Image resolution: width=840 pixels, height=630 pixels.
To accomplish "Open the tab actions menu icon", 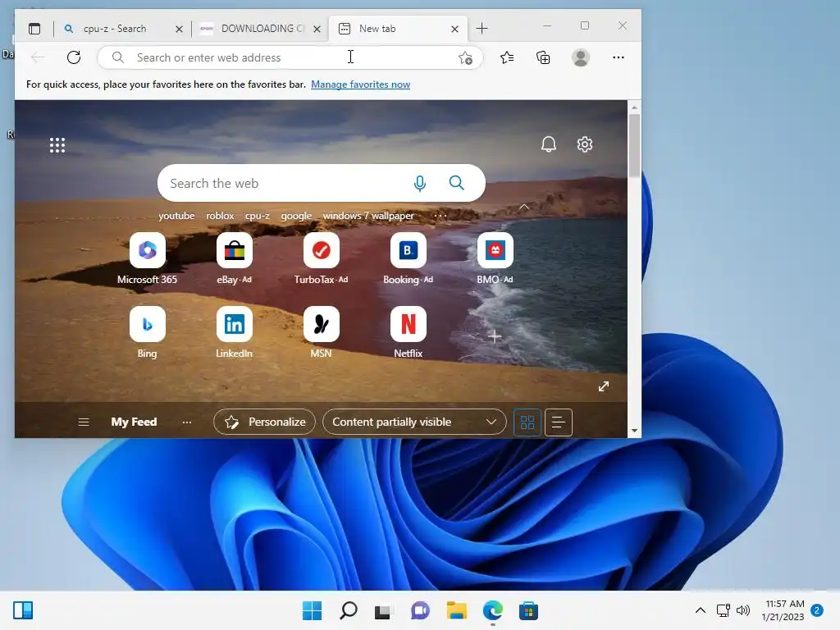I will click(34, 29).
